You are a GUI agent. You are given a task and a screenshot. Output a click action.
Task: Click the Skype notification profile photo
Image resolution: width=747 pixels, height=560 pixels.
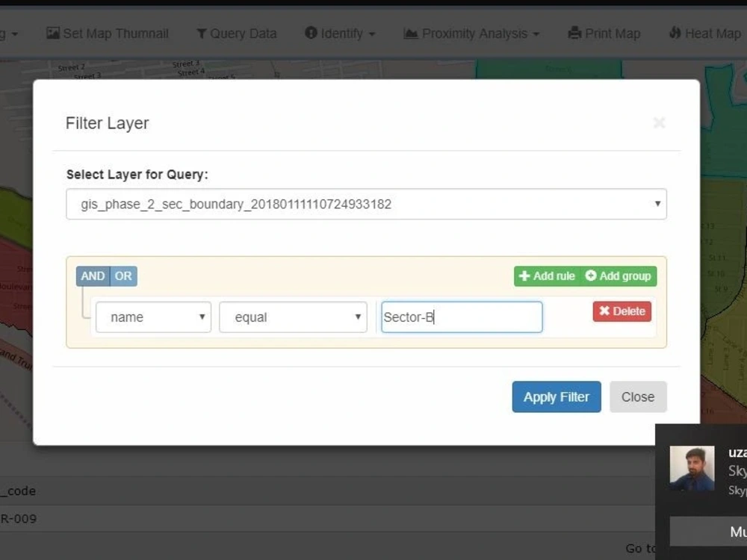[x=692, y=468]
